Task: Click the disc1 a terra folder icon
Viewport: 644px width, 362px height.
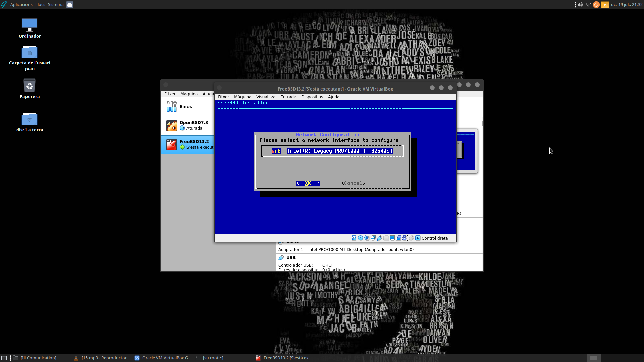Action: [x=30, y=122]
